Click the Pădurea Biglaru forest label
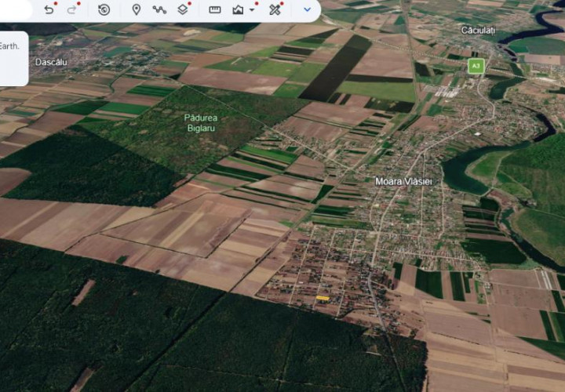565x392 pixels. pyautogui.click(x=201, y=123)
